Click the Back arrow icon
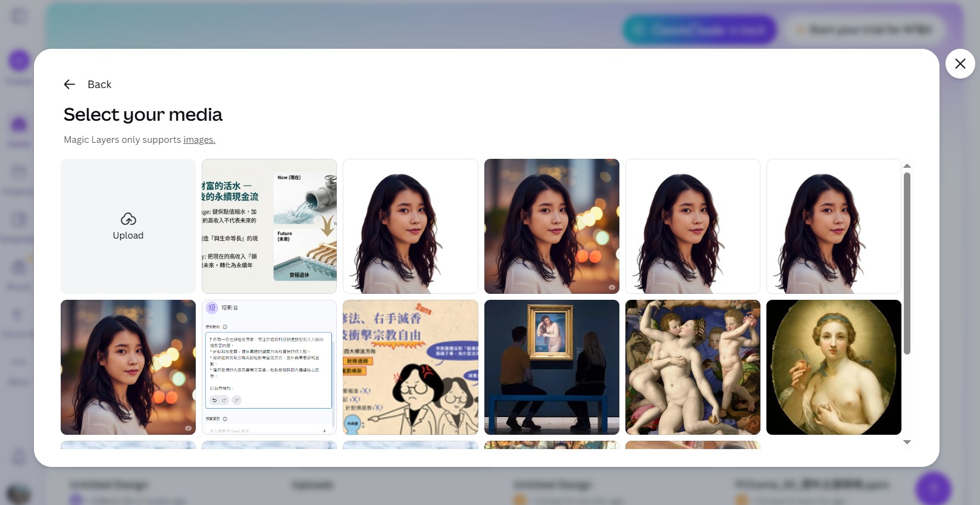Viewport: 980px width, 505px height. [x=70, y=84]
